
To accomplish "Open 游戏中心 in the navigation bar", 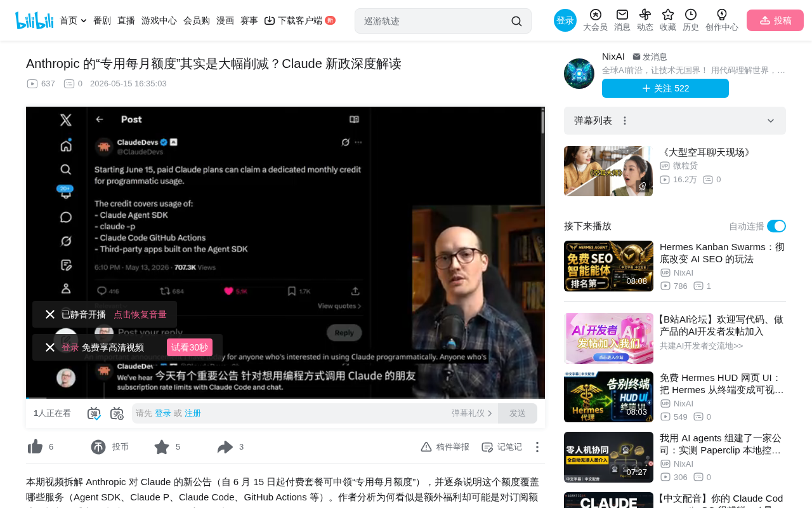I will [159, 20].
